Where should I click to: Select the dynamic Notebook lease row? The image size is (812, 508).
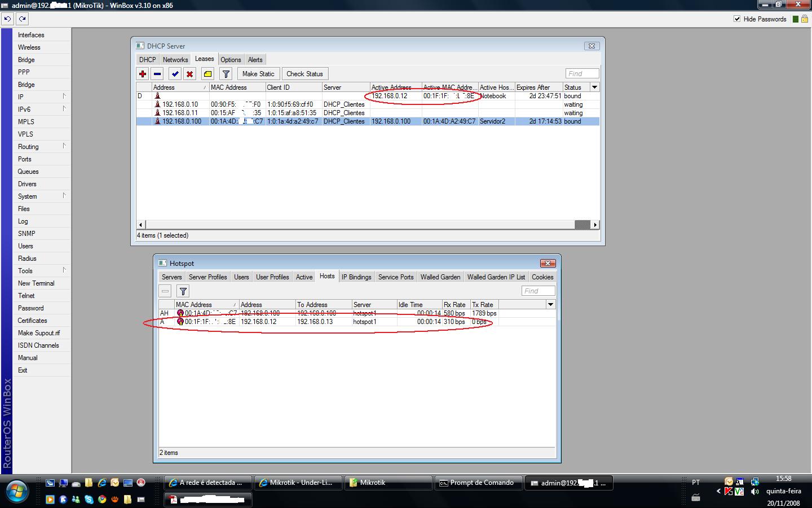pyautogui.click(x=367, y=96)
